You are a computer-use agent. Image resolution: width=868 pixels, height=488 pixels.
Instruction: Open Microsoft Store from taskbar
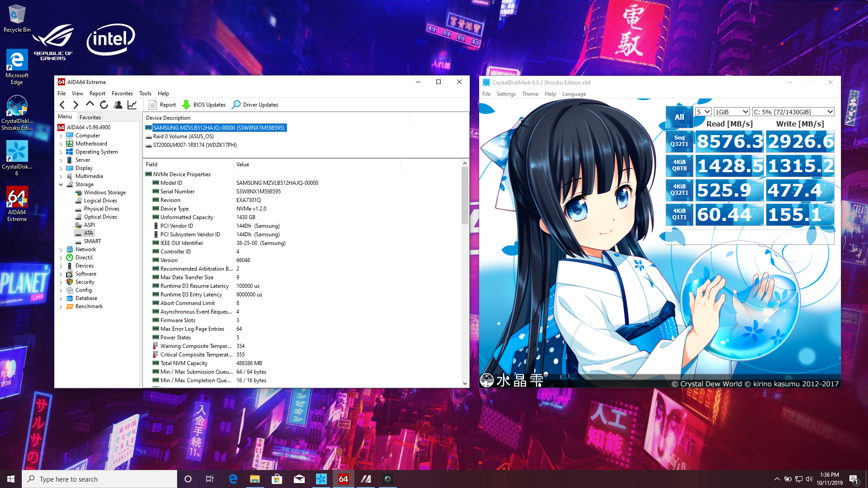click(277, 479)
